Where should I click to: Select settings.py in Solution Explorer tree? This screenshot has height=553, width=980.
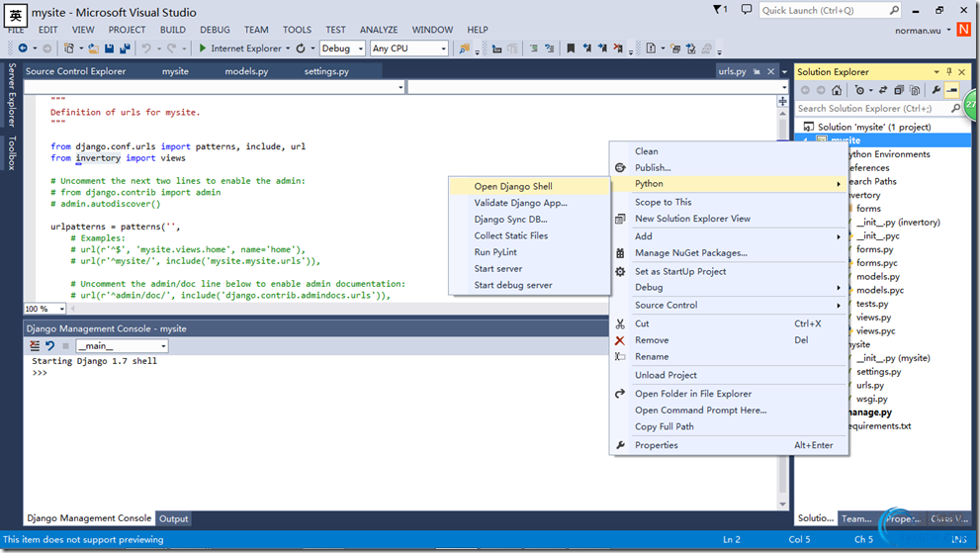point(878,372)
